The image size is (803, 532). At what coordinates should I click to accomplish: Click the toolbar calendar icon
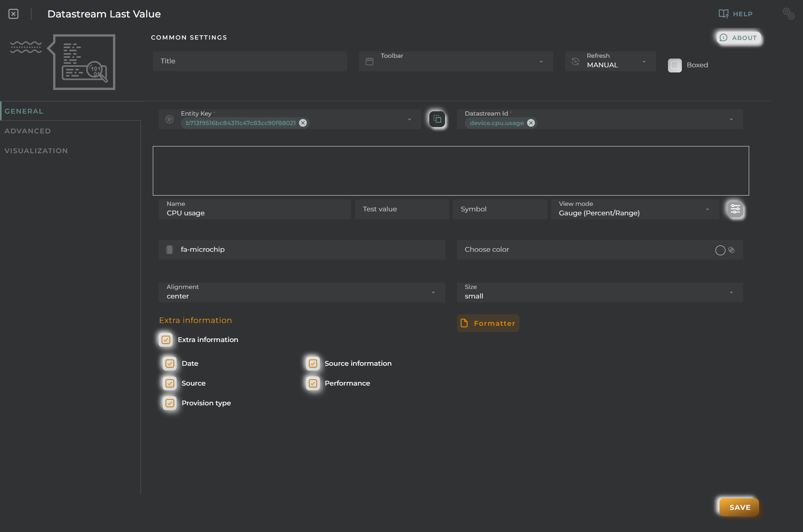tap(369, 61)
